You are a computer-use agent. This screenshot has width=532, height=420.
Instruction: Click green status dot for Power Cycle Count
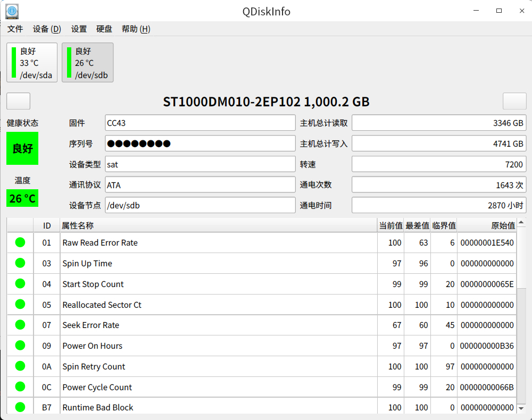pyautogui.click(x=20, y=387)
